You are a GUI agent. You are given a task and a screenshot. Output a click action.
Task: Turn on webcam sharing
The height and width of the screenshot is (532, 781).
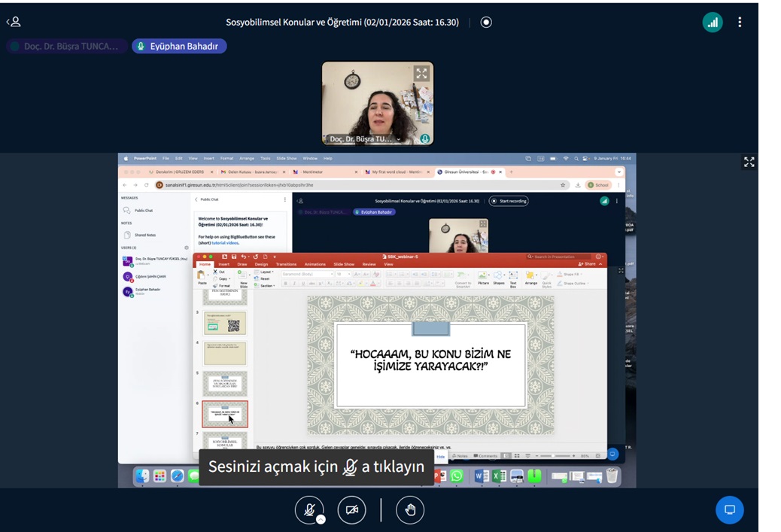351,510
